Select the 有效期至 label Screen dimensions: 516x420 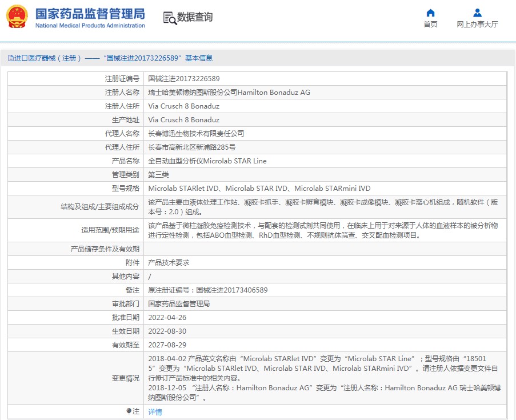pos(126,345)
